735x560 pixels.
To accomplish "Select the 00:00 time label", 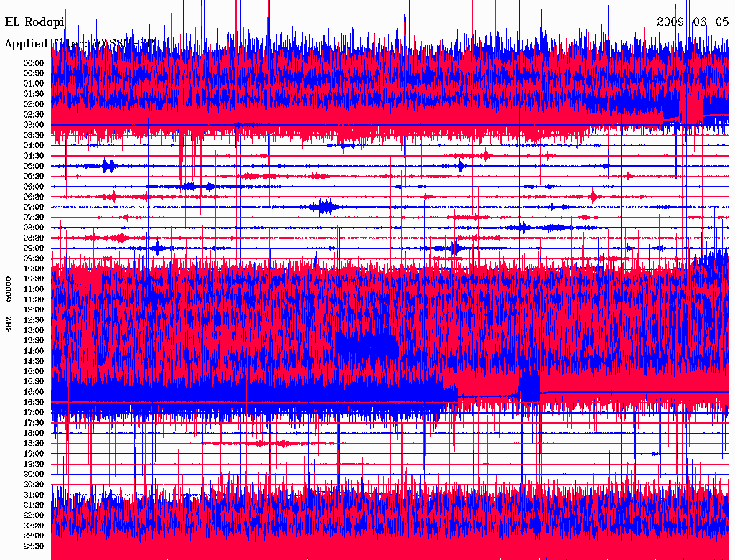I will [34, 63].
